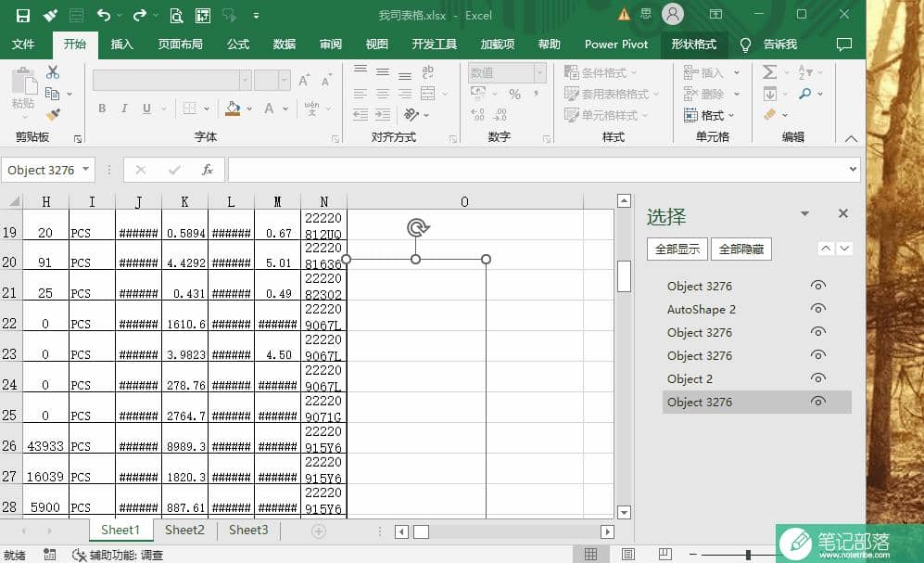
Task: Click the macro record icon in status bar
Action: [x=49, y=555]
